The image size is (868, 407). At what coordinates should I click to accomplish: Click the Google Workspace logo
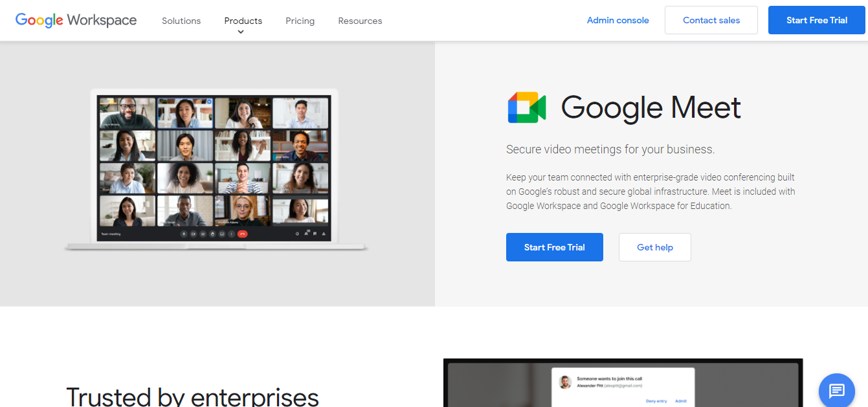[x=76, y=20]
